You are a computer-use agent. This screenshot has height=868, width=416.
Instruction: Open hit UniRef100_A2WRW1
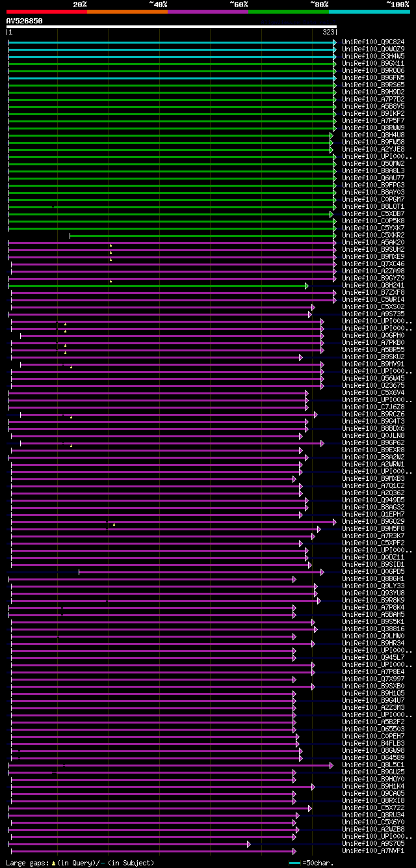click(373, 464)
